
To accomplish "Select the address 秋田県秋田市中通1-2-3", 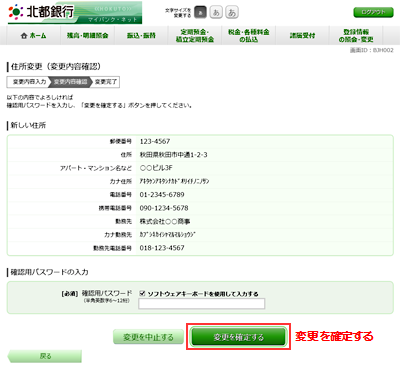I will (173, 155).
